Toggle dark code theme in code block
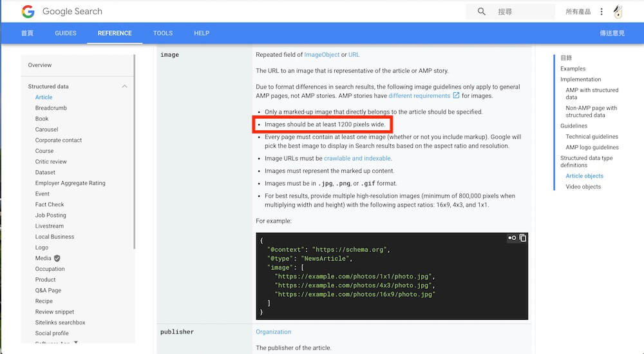The image size is (644, 354). pos(512,238)
